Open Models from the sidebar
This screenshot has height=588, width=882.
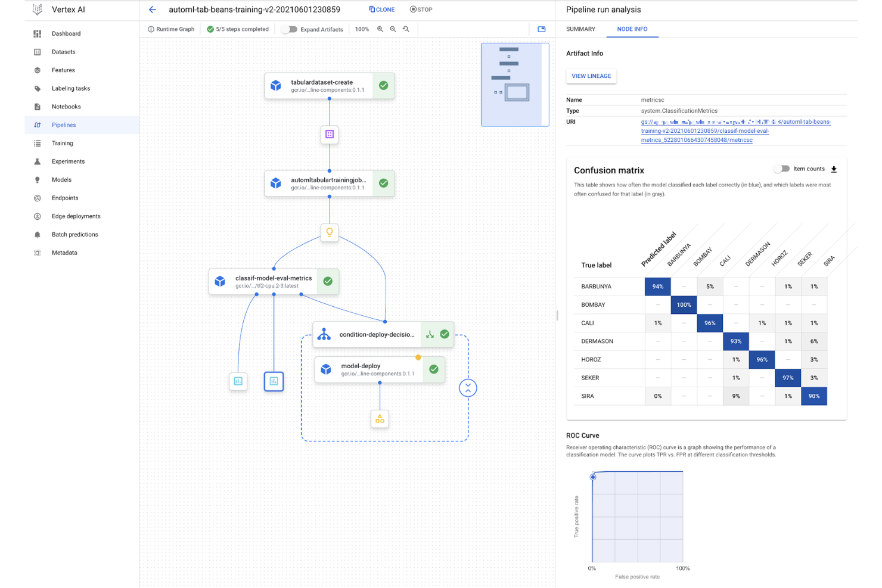click(61, 179)
